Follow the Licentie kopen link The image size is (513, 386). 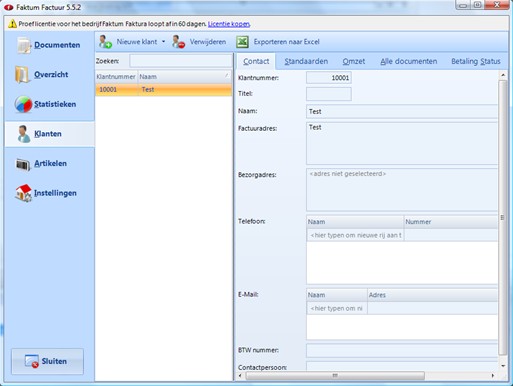(229, 24)
